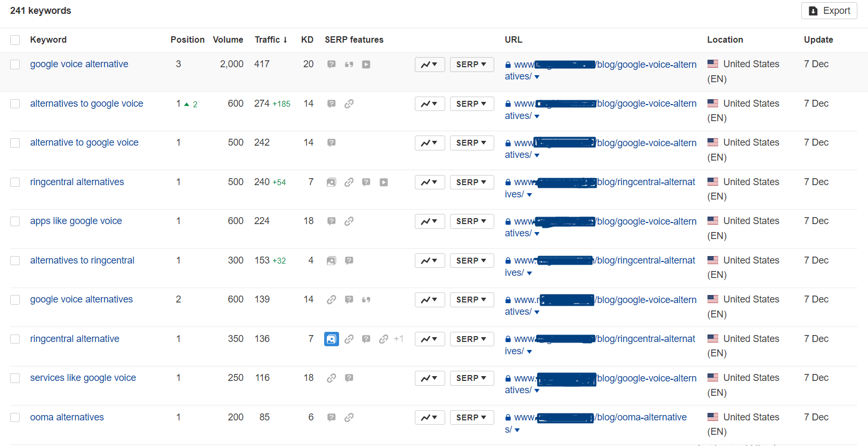Check the ooma alternatives row
The width and height of the screenshot is (868, 446).
tap(15, 418)
